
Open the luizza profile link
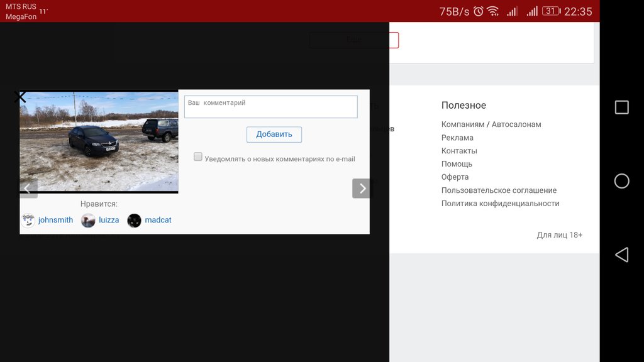[x=109, y=220]
